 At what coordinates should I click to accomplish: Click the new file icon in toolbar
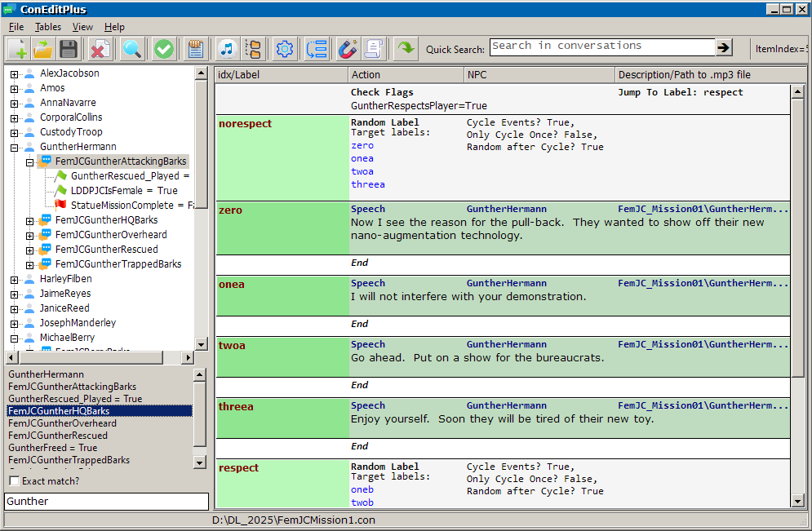pyautogui.click(x=18, y=49)
